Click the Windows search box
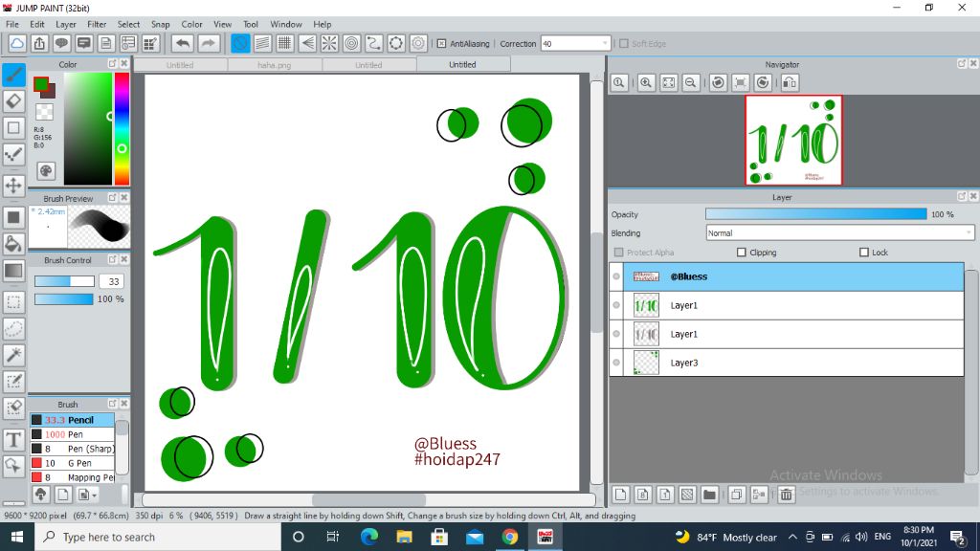Image resolution: width=980 pixels, height=551 pixels. (x=158, y=537)
